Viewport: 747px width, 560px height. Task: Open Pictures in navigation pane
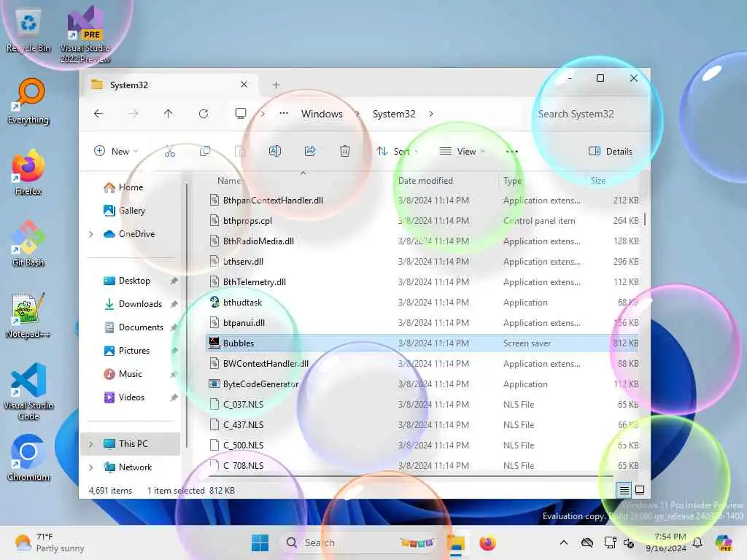127,351
